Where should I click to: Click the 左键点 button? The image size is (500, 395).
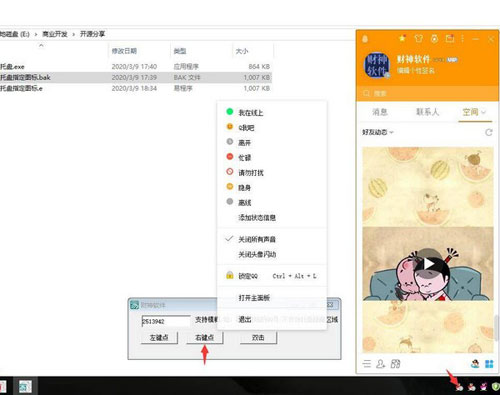click(159, 338)
